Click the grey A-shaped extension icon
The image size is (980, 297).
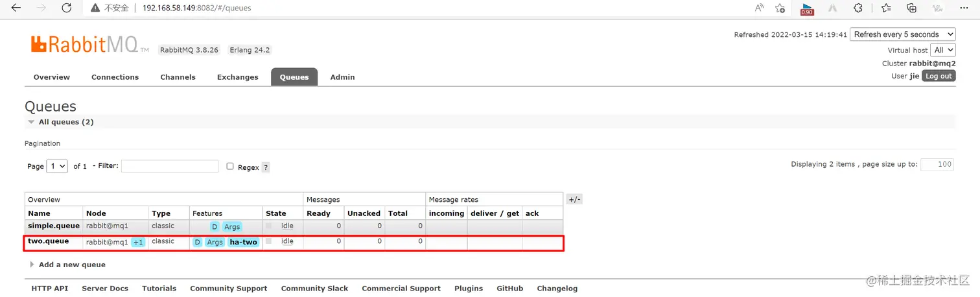833,8
